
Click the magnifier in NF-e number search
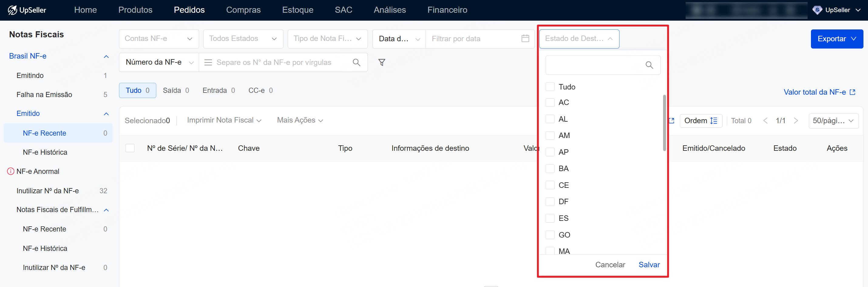[x=356, y=62]
